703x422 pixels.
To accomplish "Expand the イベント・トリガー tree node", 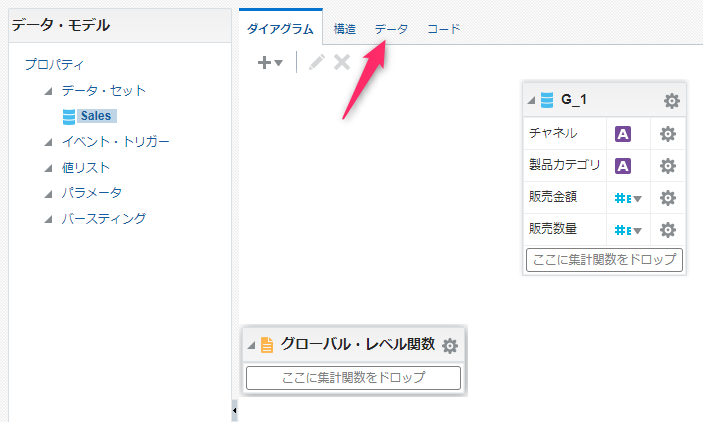I will (48, 143).
